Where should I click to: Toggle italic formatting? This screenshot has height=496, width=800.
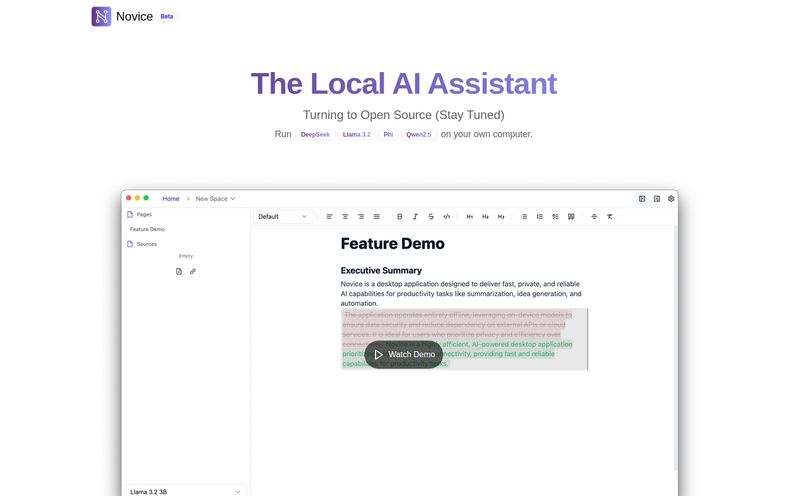click(x=415, y=216)
